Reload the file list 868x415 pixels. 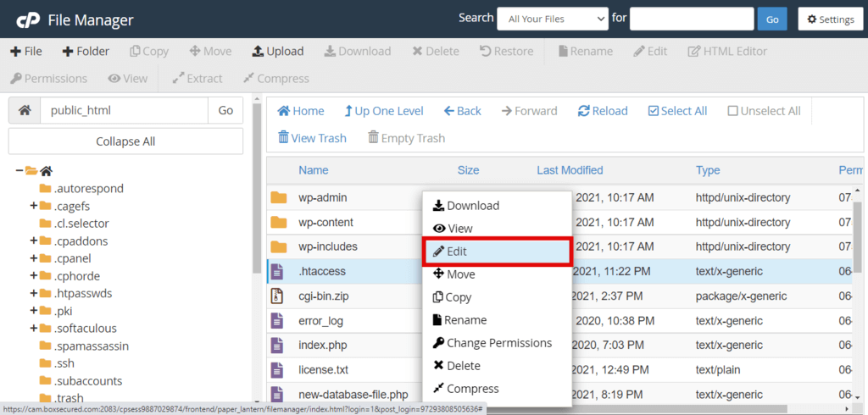click(603, 111)
